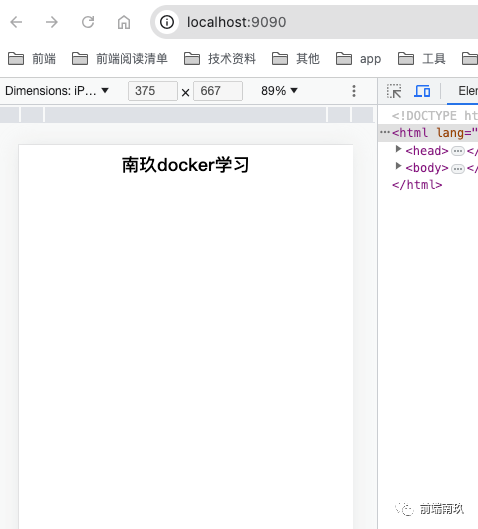Go back to previous page
The height and width of the screenshot is (529, 478).
[16, 22]
